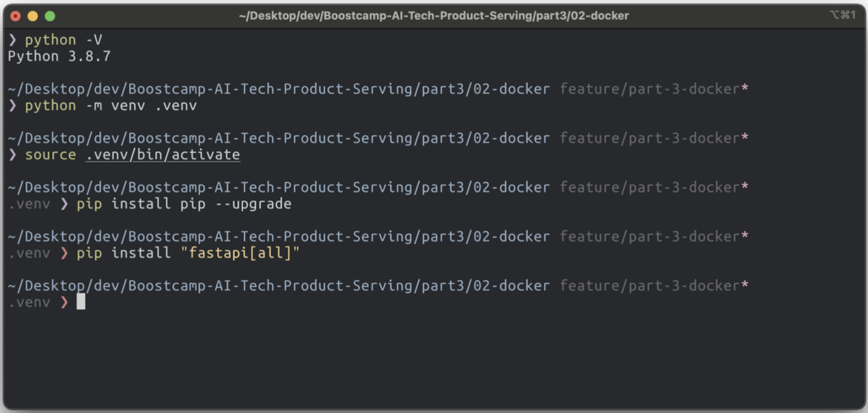
Task: Click the "fastapi[all]" quoted string
Action: 244,253
